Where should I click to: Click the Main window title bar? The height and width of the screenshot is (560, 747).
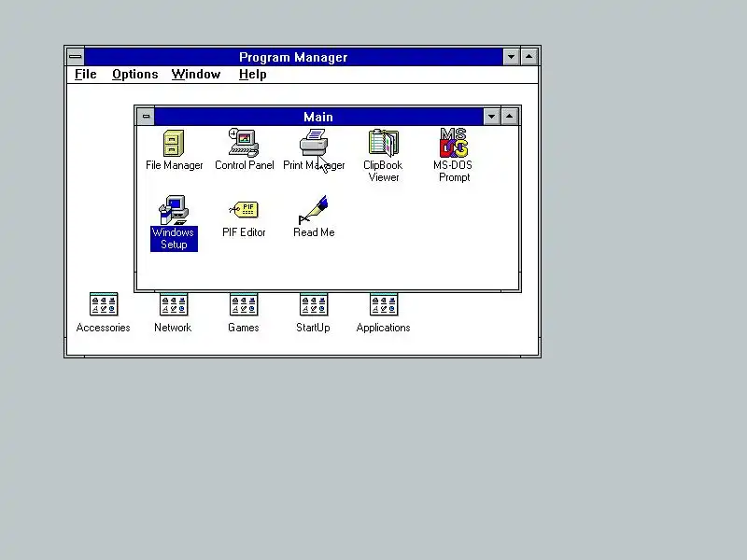318,116
